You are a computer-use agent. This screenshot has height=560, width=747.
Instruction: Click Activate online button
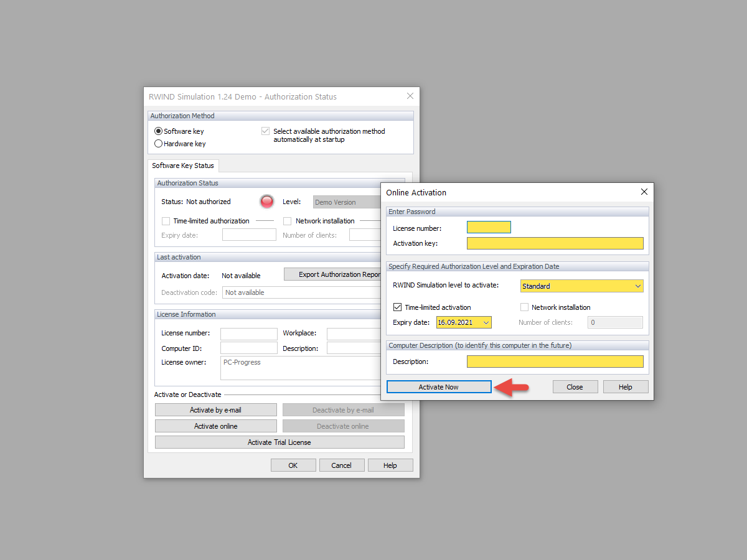216,426
